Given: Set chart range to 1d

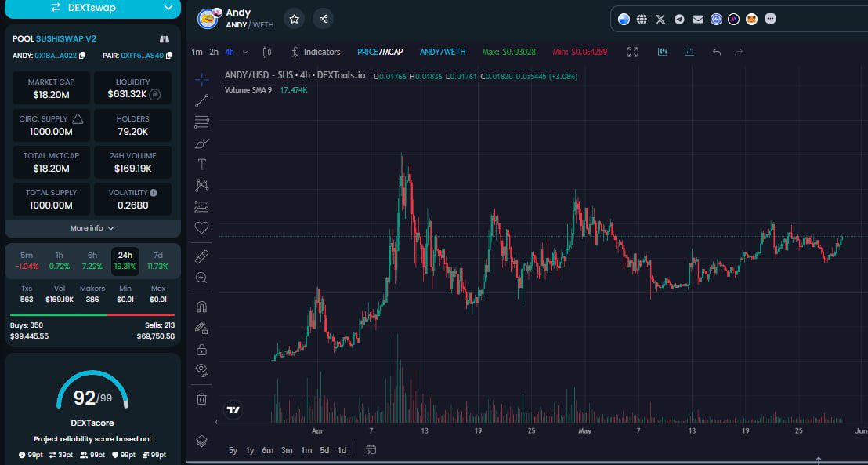Looking at the screenshot, I should pos(342,451).
